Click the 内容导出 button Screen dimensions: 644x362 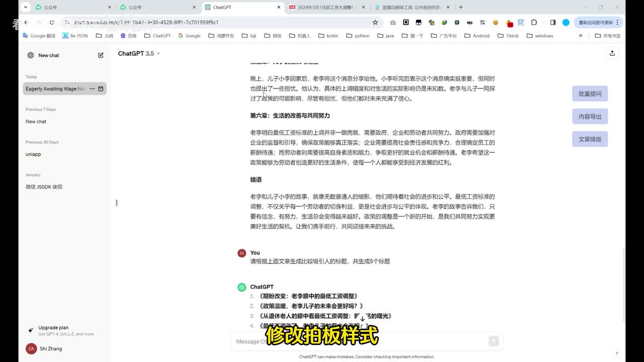[590, 117]
